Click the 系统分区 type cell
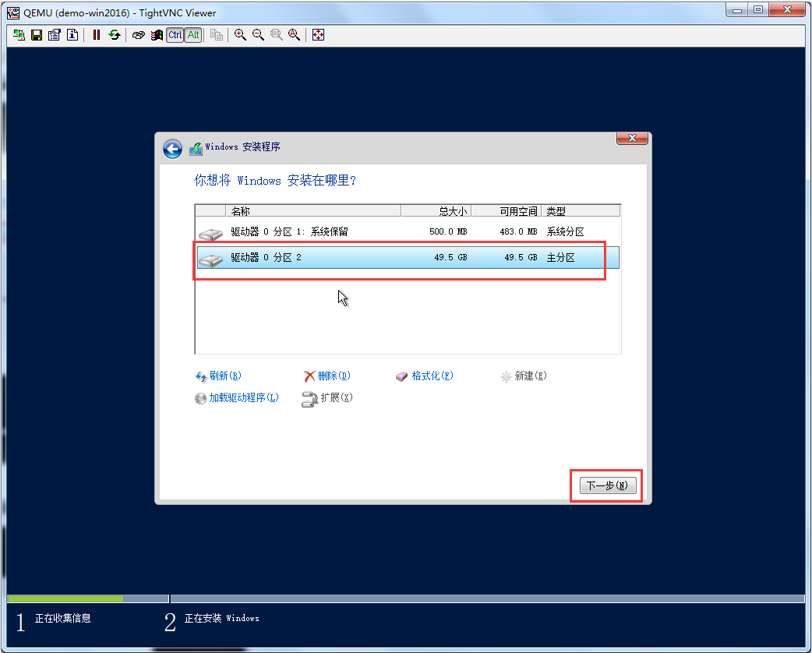The image size is (812, 653). coord(566,232)
